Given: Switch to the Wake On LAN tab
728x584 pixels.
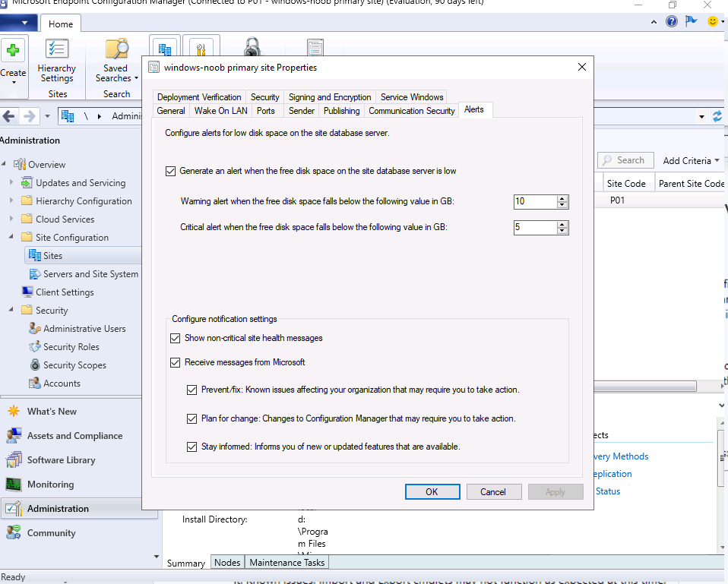Looking at the screenshot, I should [x=220, y=111].
